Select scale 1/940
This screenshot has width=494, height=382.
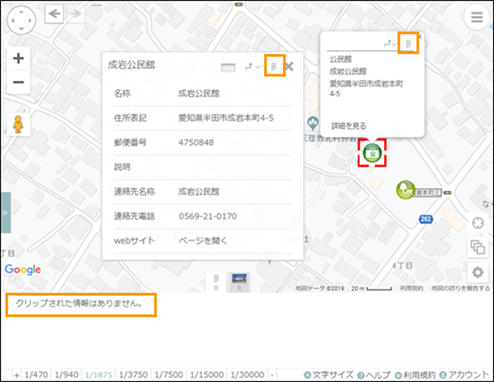tap(67, 375)
